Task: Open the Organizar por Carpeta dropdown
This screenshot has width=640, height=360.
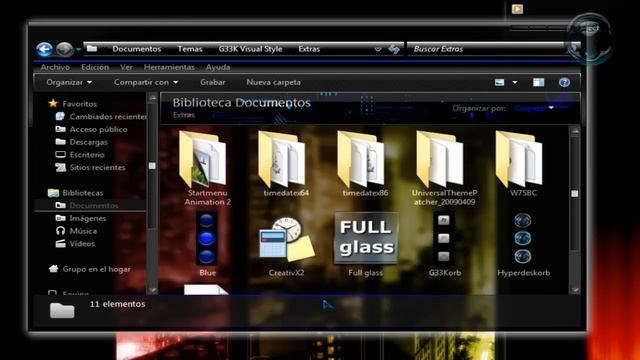Action: point(534,108)
